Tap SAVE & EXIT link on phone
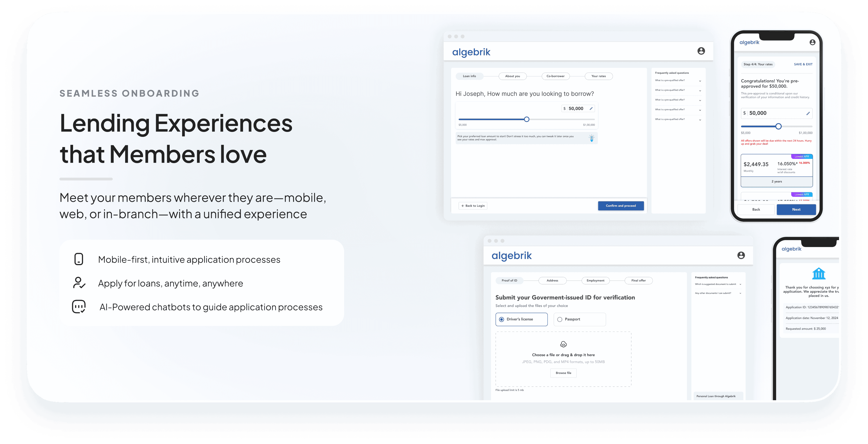Viewport: 868px width, 444px height. pos(803,64)
